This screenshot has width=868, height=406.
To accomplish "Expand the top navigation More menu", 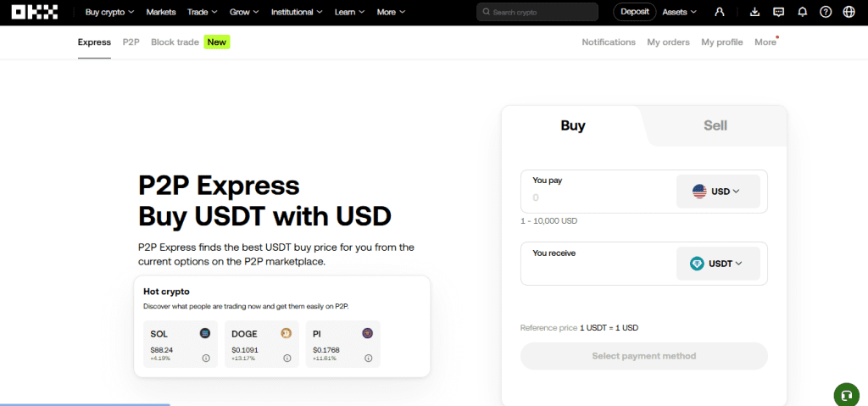I will pos(391,12).
